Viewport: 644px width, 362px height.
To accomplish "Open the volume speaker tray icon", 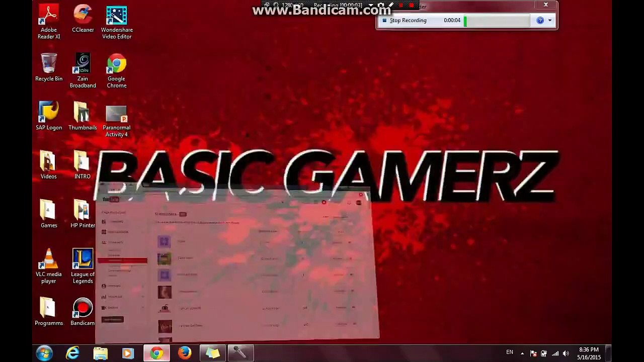I will tap(566, 353).
